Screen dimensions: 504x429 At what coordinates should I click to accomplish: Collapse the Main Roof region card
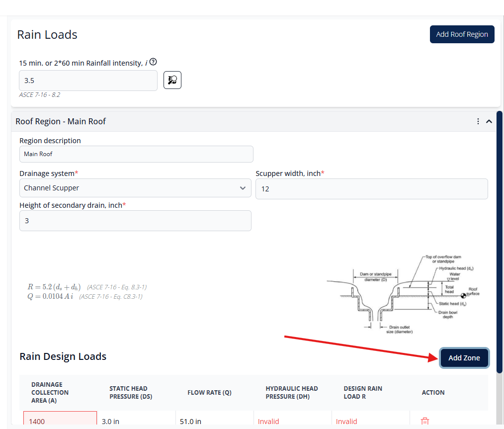pos(489,121)
